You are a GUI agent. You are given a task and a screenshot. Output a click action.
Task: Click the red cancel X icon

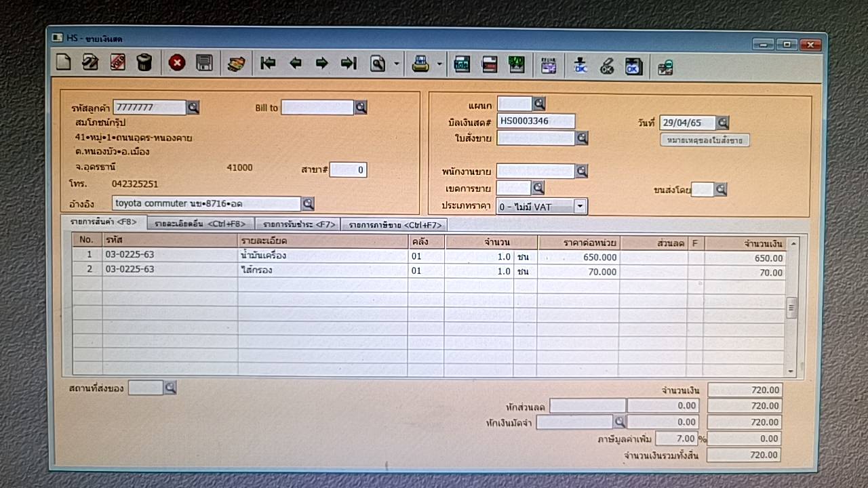click(177, 63)
